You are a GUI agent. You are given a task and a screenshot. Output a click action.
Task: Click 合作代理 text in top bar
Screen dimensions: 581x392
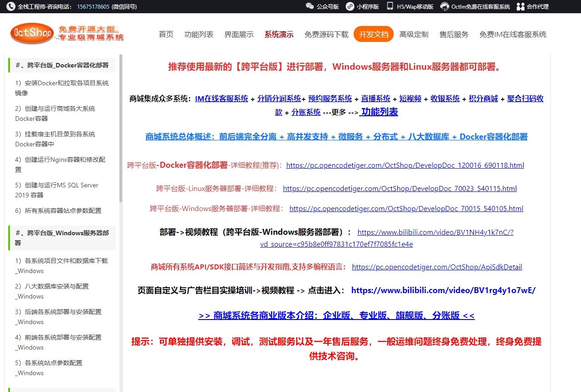(538, 7)
